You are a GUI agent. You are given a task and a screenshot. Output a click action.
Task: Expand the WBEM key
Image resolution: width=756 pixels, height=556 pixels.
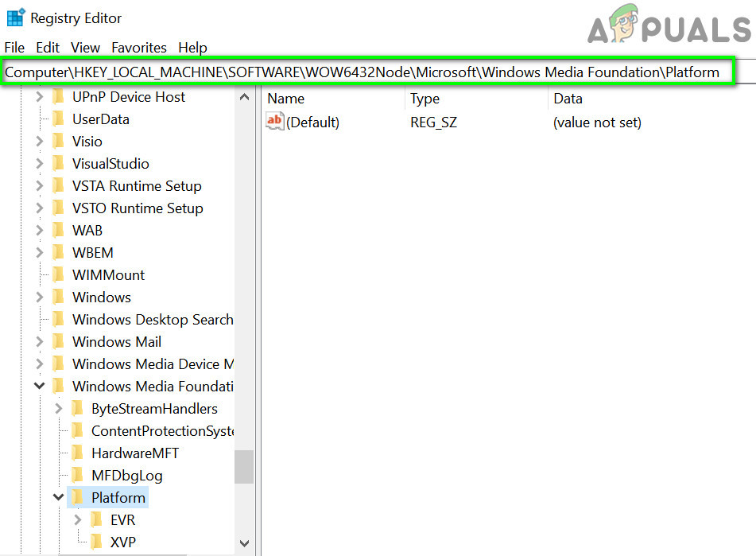click(x=40, y=252)
